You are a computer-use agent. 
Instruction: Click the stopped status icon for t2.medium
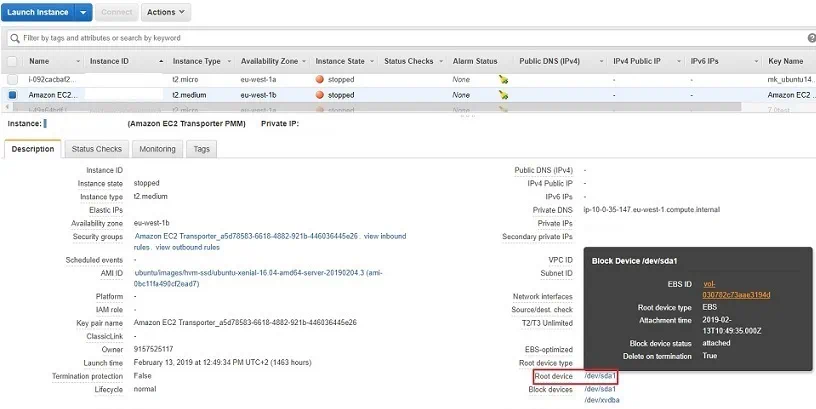tap(320, 95)
